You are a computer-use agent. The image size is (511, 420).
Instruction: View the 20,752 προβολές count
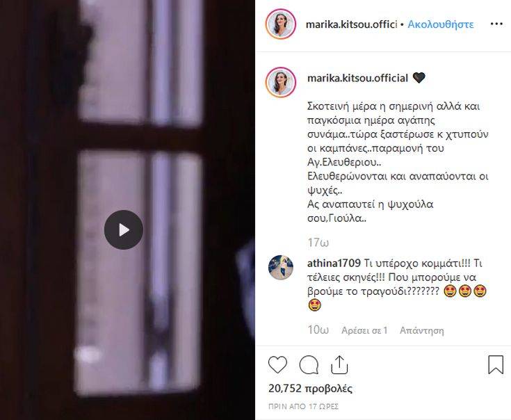pos(310,389)
